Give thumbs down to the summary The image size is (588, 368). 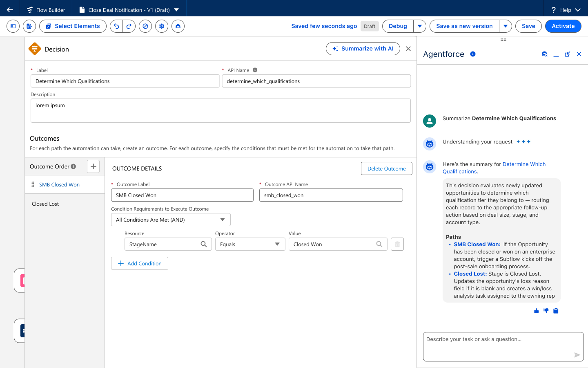[x=546, y=311]
